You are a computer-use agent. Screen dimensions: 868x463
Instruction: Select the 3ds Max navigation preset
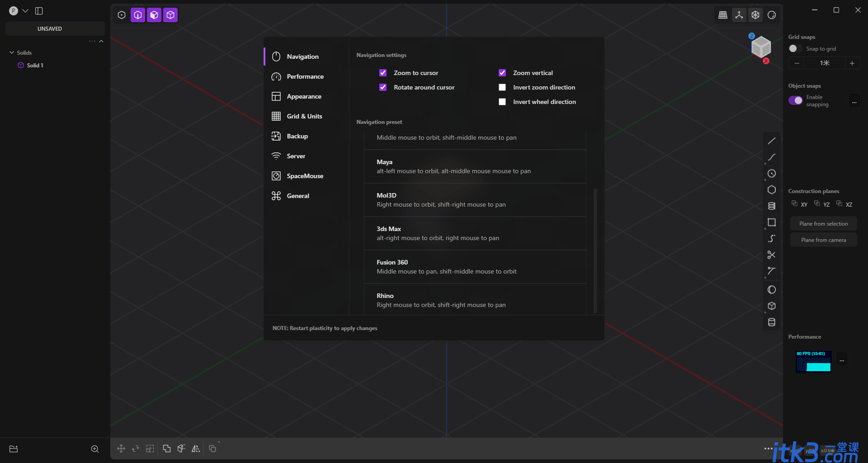tap(475, 233)
